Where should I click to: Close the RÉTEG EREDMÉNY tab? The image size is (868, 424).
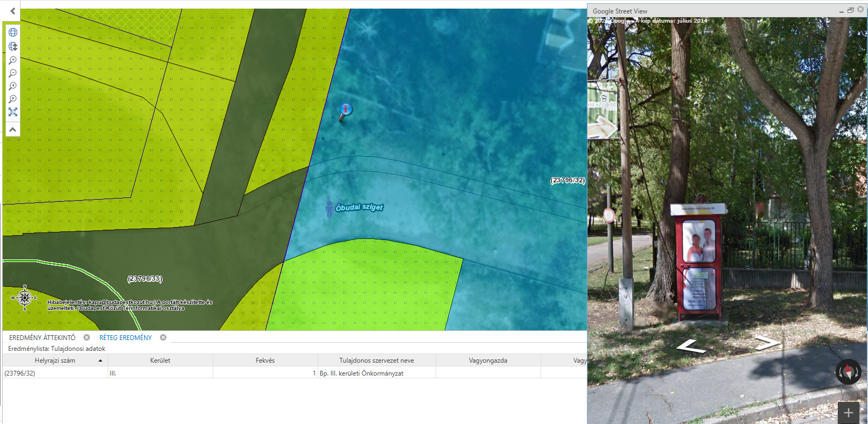(163, 337)
